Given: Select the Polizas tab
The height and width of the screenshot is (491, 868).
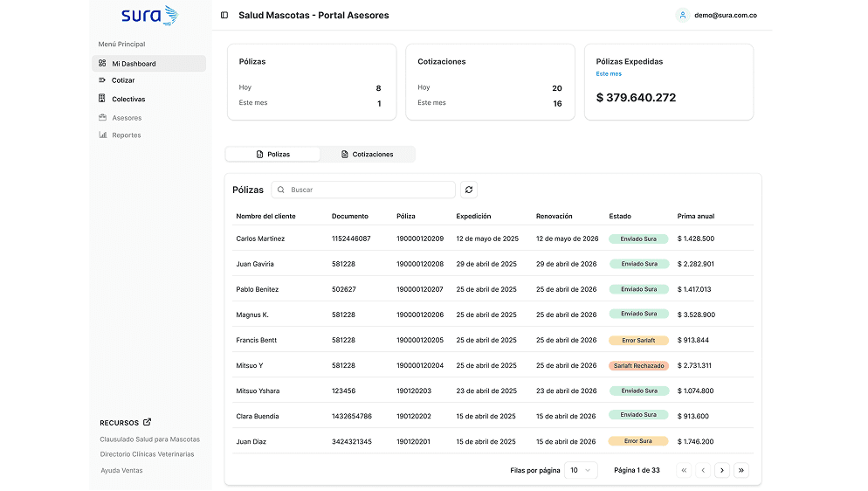Looking at the screenshot, I should 272,155.
